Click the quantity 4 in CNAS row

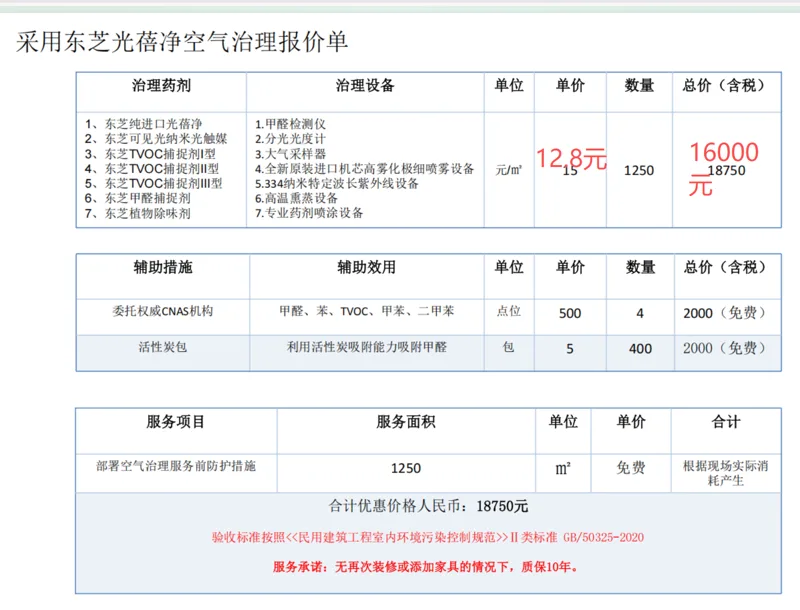[640, 313]
